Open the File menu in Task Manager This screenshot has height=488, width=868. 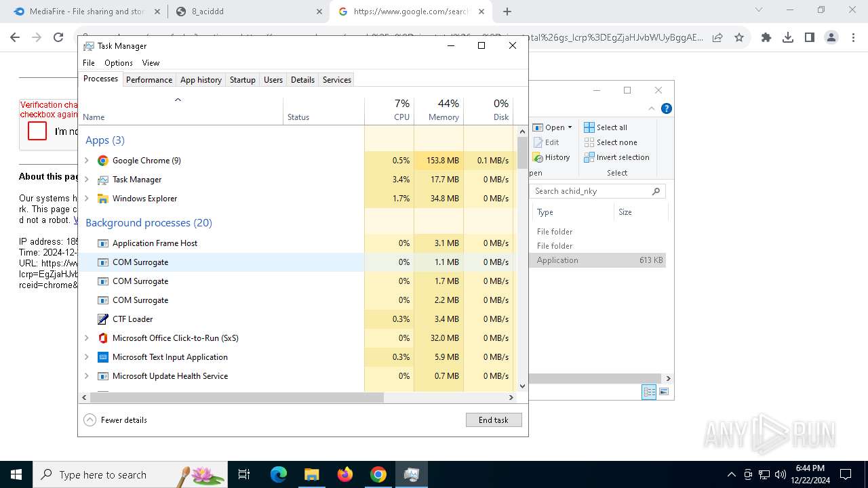pos(89,63)
